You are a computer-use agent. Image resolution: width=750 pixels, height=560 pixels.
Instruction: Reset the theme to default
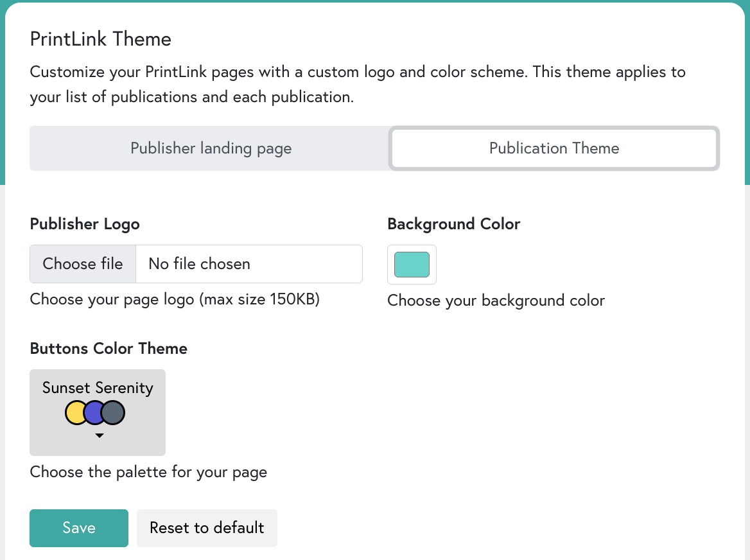tap(207, 528)
